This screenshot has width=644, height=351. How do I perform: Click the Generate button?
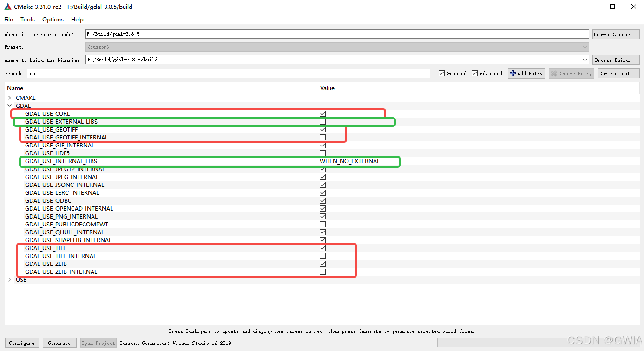click(59, 343)
